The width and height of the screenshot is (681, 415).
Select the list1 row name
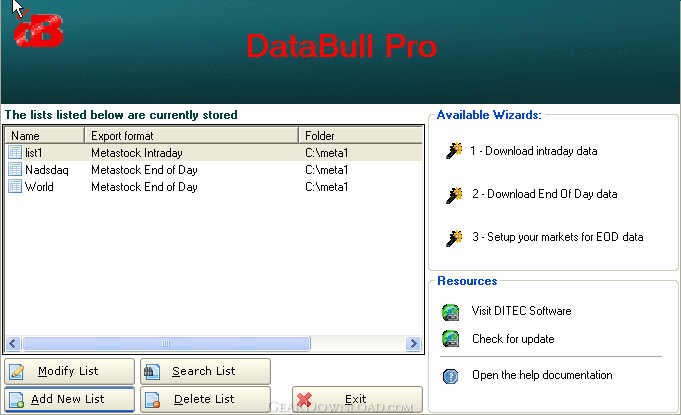pos(33,153)
